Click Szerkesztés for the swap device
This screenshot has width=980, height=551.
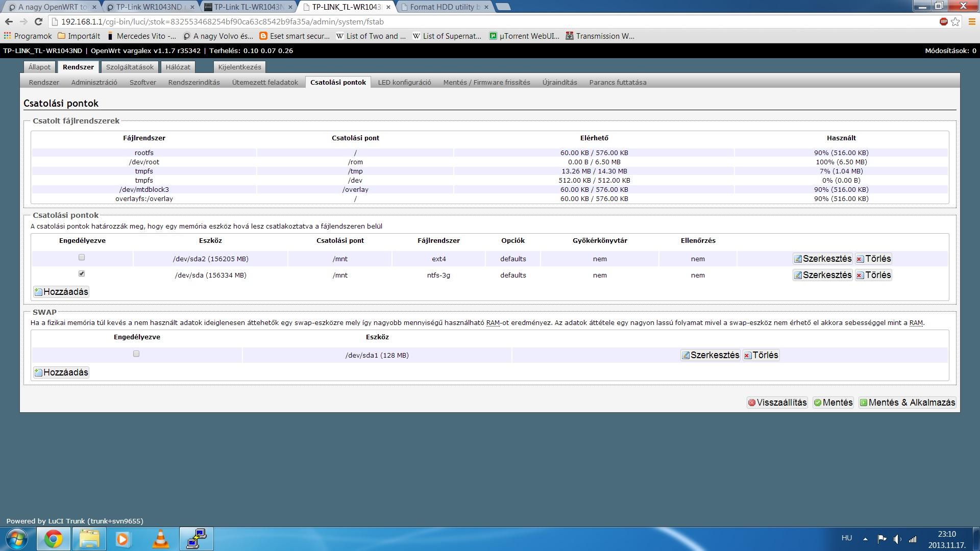(x=710, y=355)
